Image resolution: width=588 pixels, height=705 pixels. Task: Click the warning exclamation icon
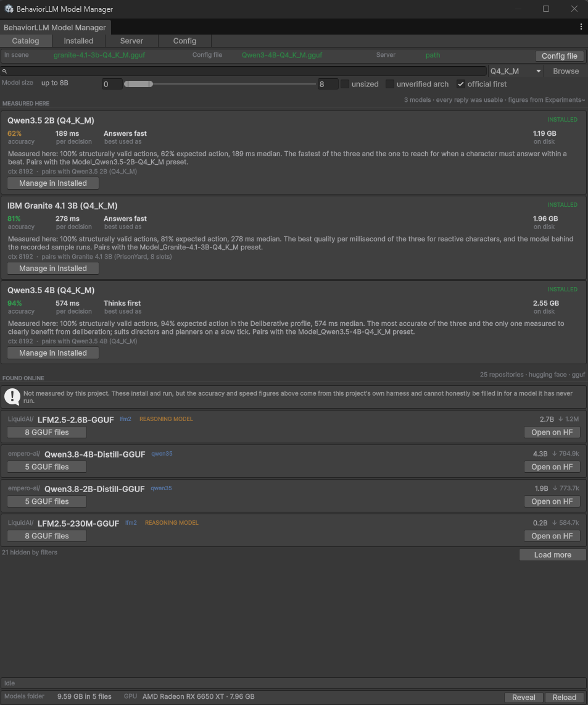pos(12,396)
